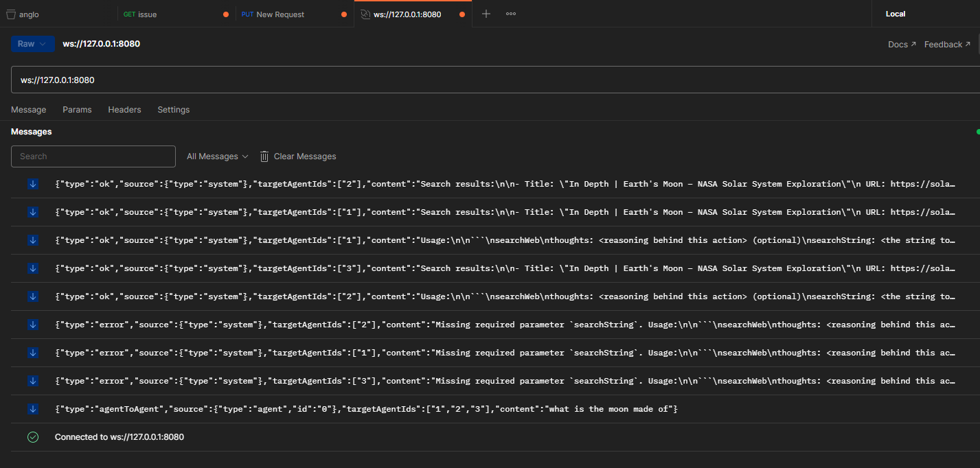Click the messages Search field
The width and height of the screenshot is (980, 468).
click(93, 156)
